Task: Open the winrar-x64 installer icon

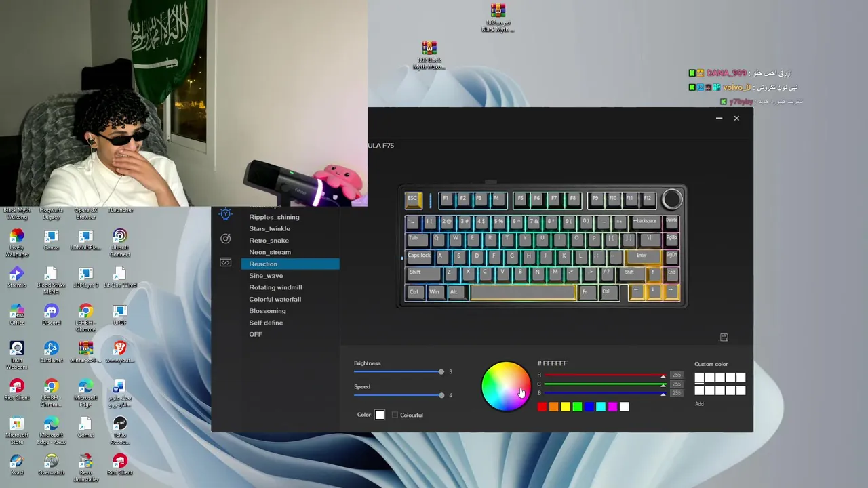Action: 85,352
